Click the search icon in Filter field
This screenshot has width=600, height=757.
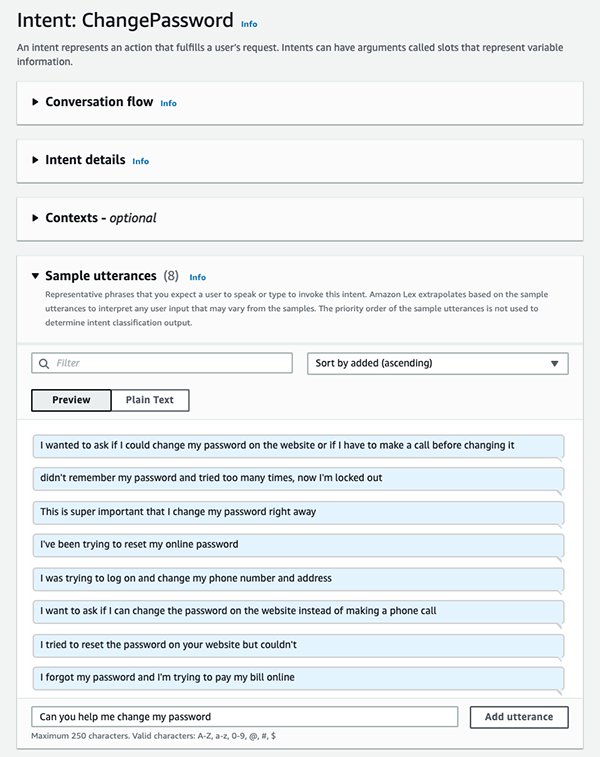tap(44, 364)
